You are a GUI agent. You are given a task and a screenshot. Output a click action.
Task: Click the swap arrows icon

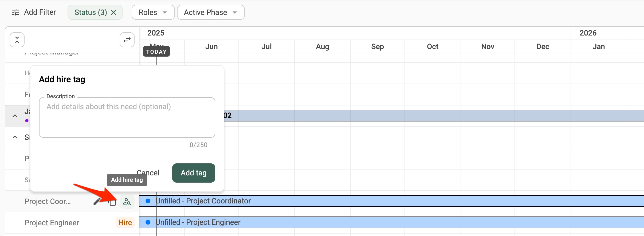(x=127, y=40)
